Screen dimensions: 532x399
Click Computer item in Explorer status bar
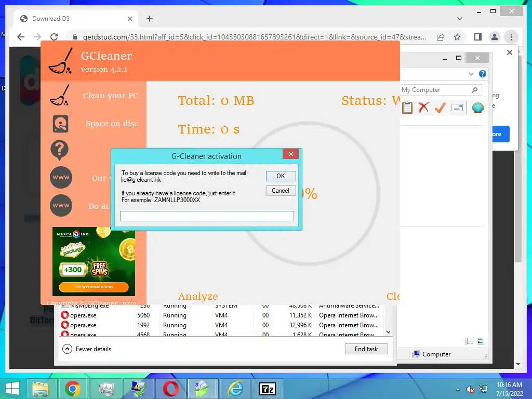(x=431, y=354)
